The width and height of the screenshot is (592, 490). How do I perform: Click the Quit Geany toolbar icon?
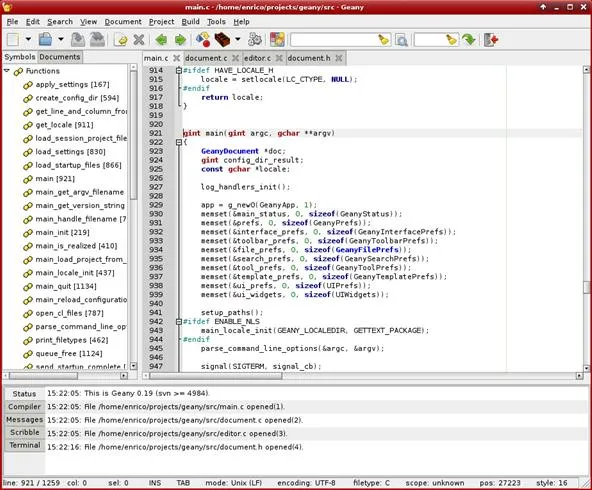click(x=491, y=40)
